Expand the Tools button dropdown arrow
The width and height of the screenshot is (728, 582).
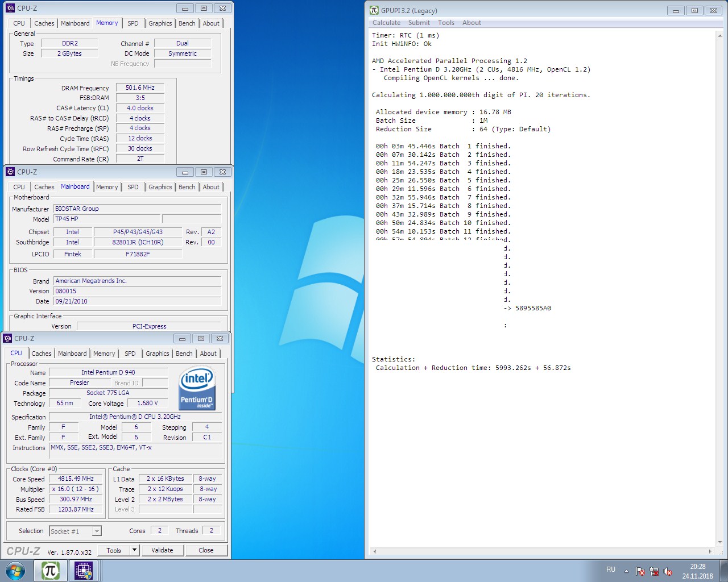point(134,550)
